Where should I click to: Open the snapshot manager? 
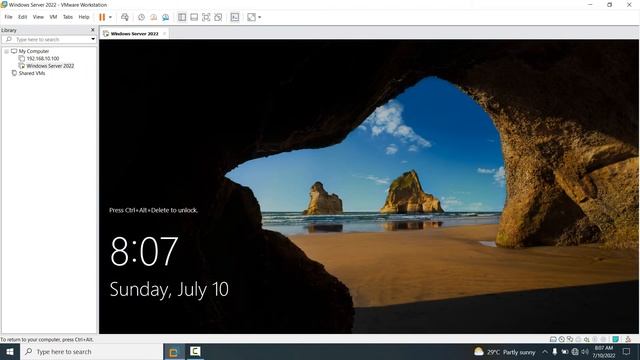[166, 17]
